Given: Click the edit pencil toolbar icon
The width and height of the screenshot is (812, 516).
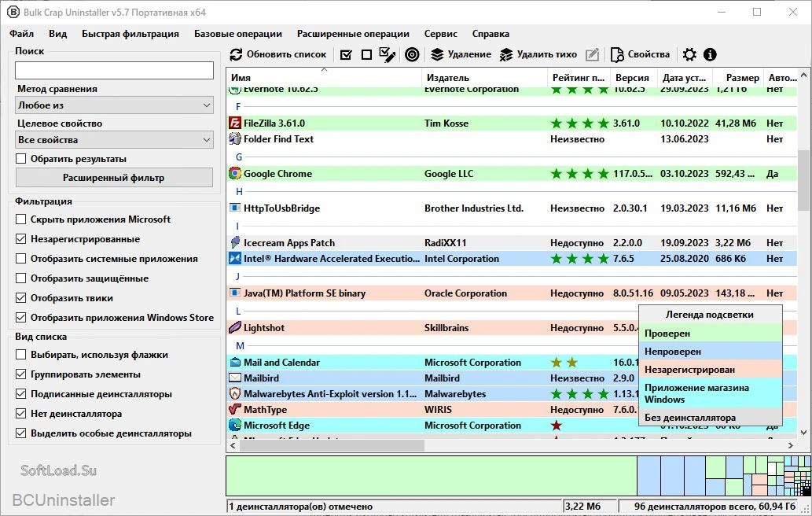Looking at the screenshot, I should click(x=593, y=54).
